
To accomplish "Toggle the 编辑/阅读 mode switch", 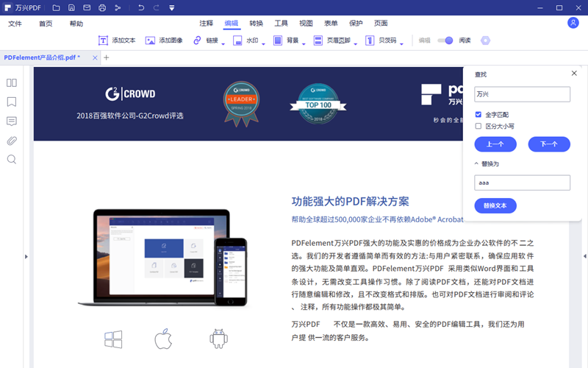I will (445, 40).
